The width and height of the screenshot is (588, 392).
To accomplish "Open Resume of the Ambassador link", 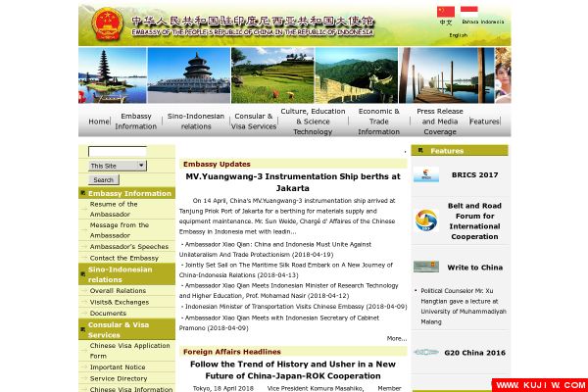I will 114,209.
